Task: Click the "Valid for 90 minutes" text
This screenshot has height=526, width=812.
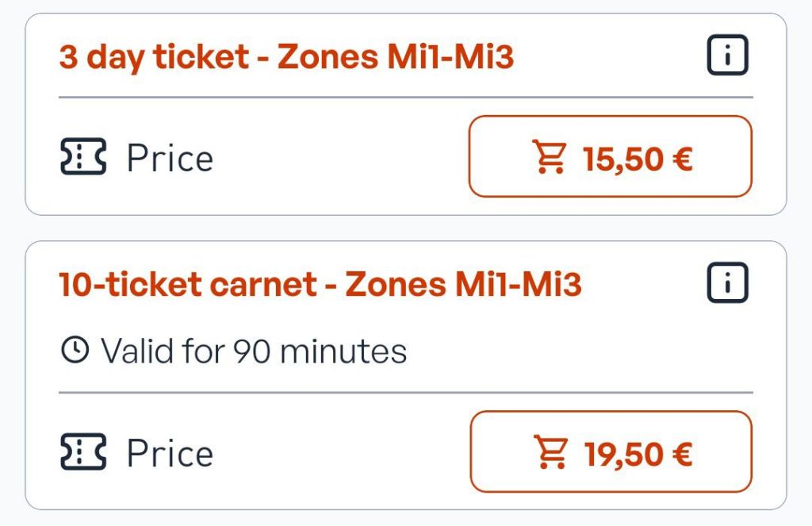Action: pyautogui.click(x=254, y=351)
